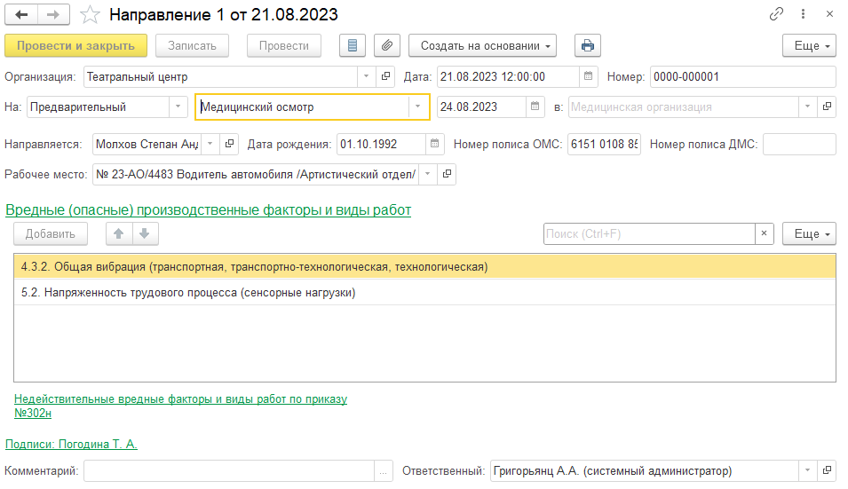Clear the search field with the X button
The image size is (848, 489).
coord(764,234)
